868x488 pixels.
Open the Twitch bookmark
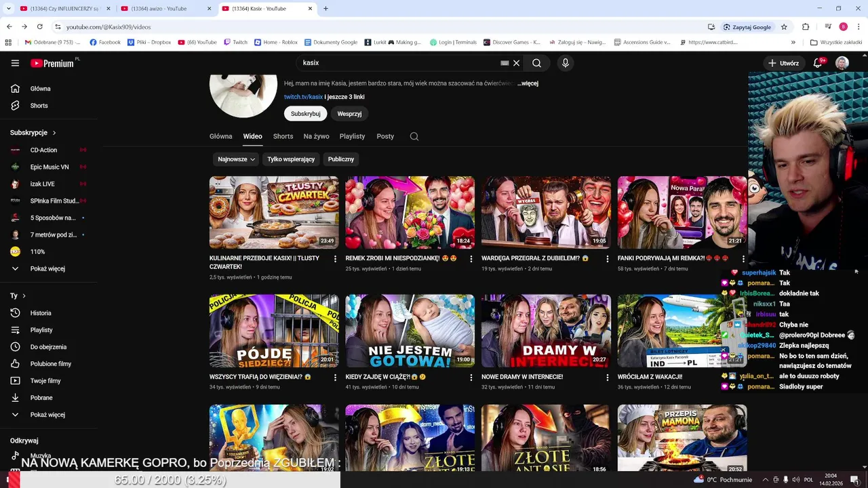coord(235,42)
